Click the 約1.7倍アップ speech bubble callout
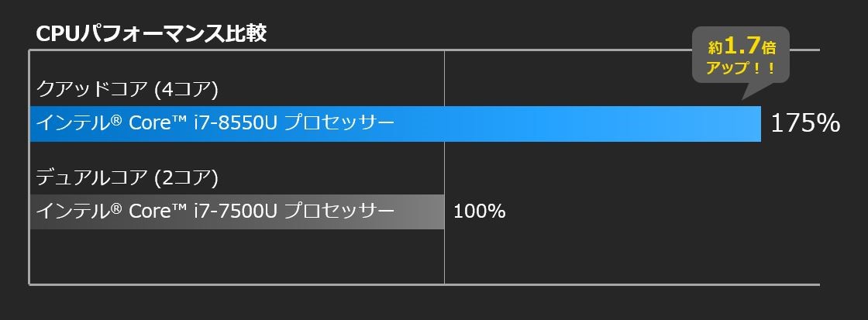 (741, 55)
